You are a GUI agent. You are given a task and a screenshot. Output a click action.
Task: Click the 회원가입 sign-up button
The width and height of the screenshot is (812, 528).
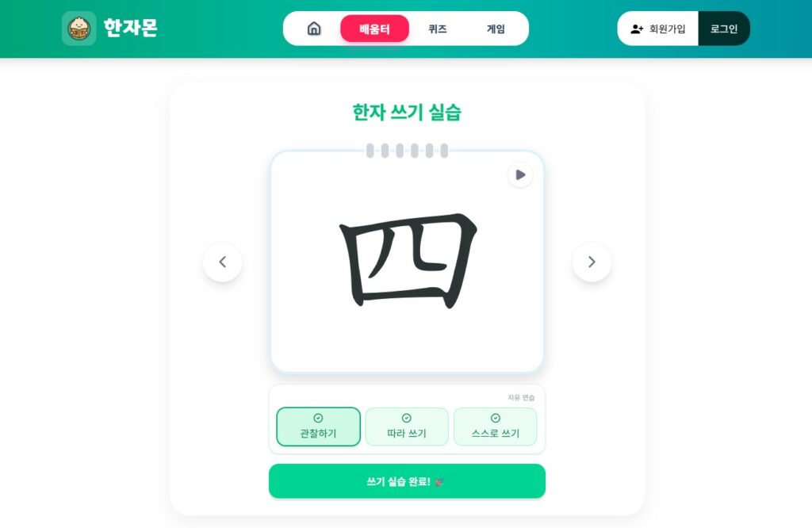[x=657, y=29]
